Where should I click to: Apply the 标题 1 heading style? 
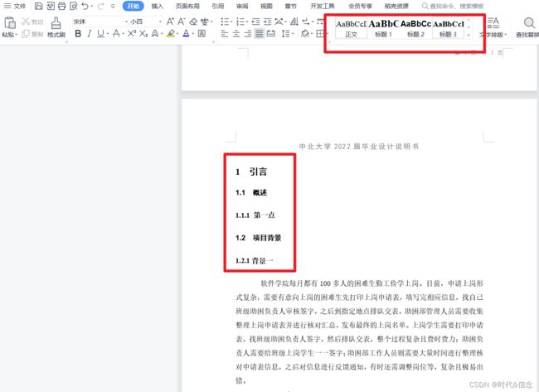tap(383, 27)
